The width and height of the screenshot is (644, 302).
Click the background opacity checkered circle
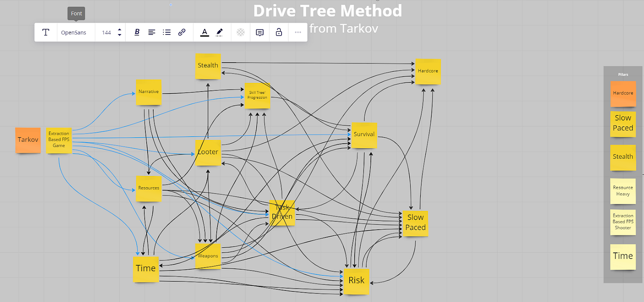point(240,32)
